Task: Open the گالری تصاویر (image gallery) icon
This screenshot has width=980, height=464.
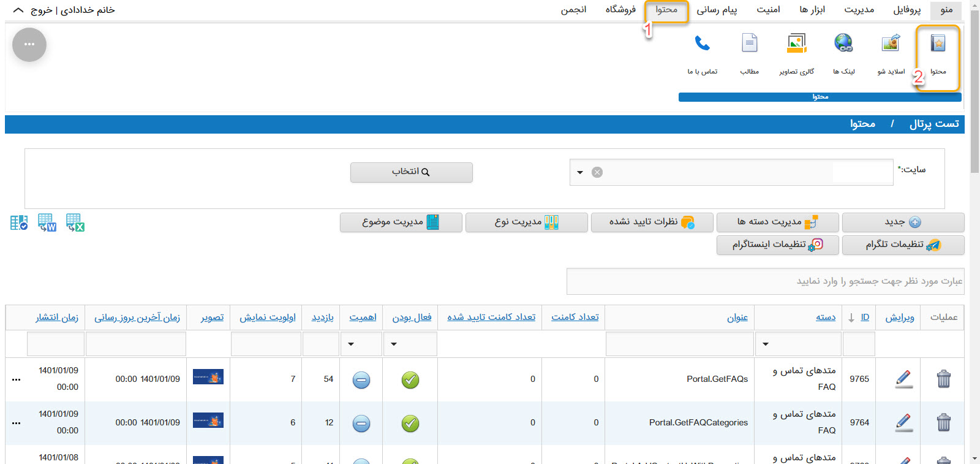Action: tap(796, 44)
